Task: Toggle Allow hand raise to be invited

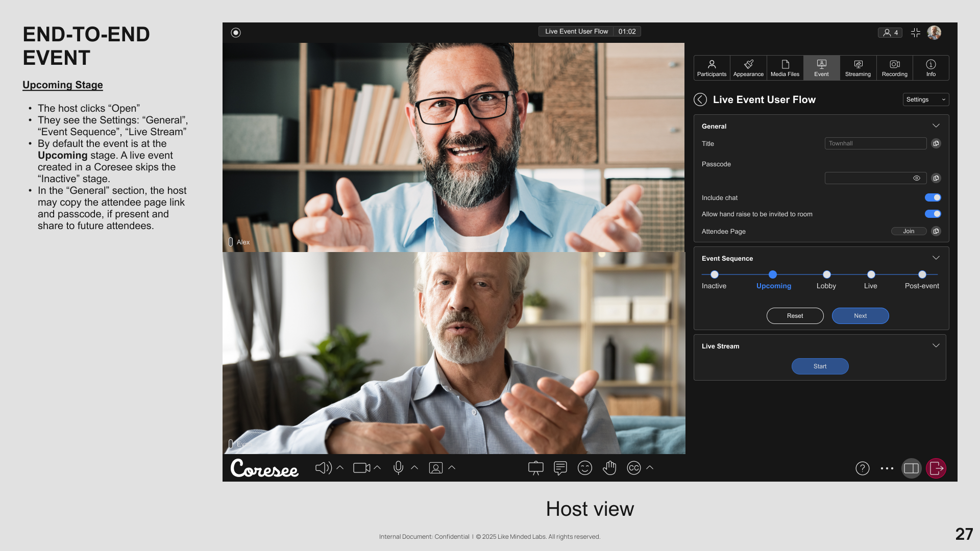Action: point(933,214)
